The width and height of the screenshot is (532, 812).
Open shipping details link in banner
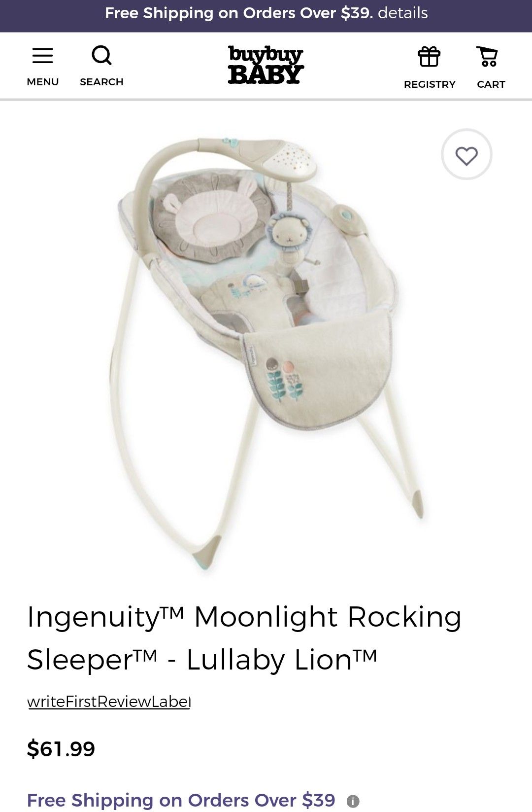click(403, 13)
